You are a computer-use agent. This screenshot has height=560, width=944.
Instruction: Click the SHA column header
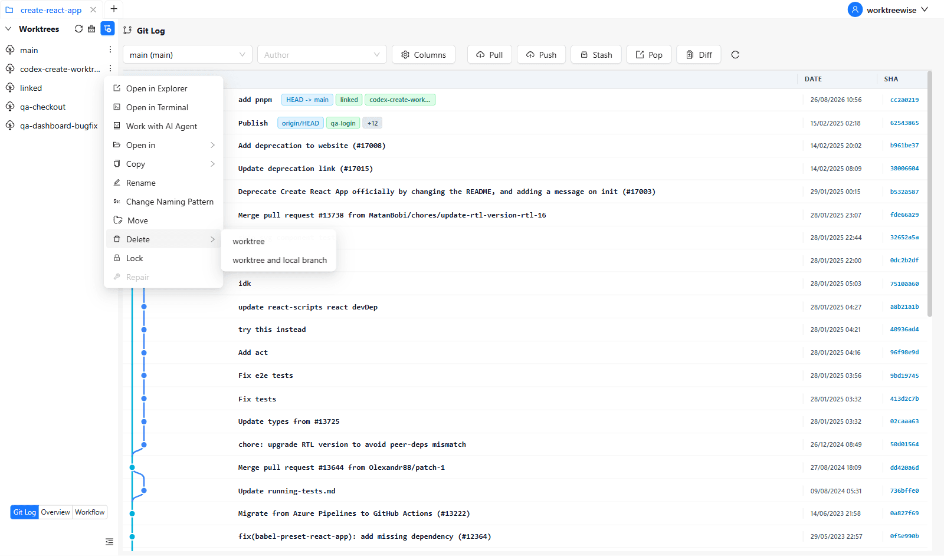pos(891,79)
